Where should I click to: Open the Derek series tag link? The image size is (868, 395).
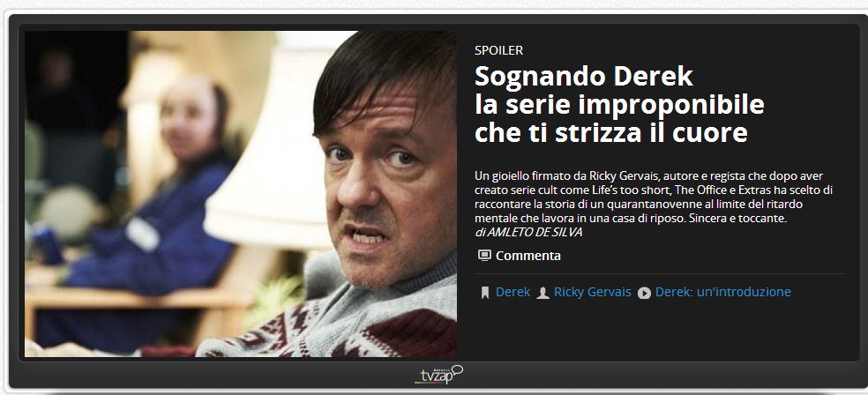tap(513, 292)
